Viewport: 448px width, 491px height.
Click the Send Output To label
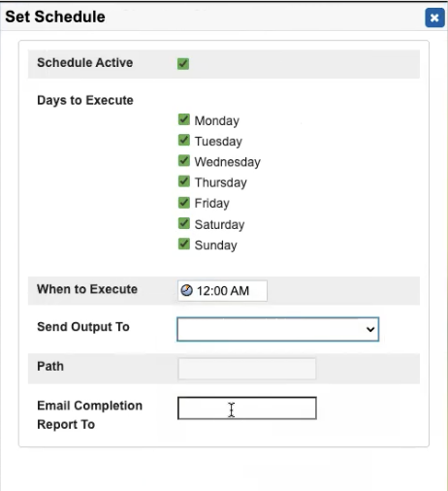point(83,327)
